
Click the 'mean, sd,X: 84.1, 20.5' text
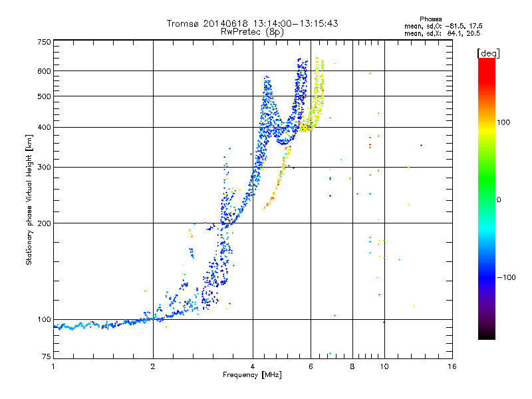click(442, 33)
